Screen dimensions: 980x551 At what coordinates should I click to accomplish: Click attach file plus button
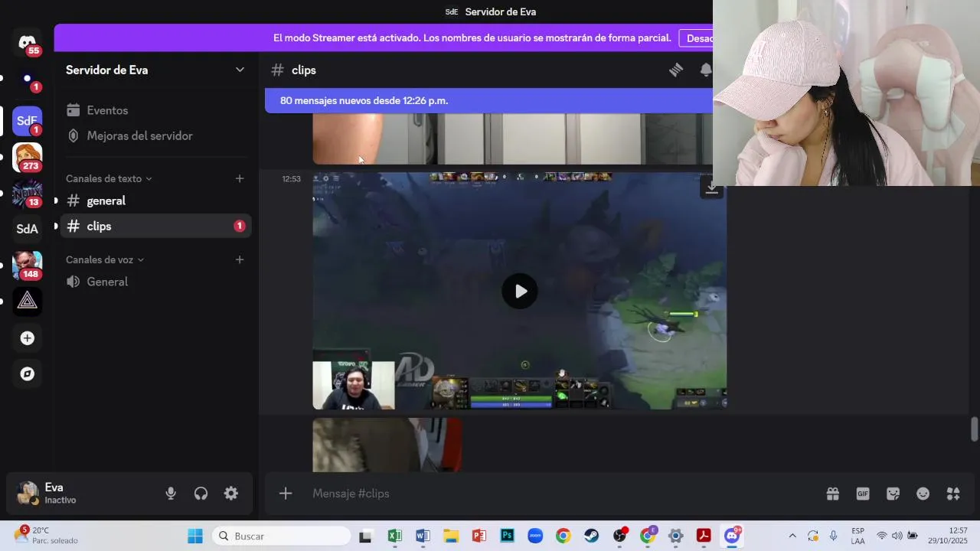(286, 494)
